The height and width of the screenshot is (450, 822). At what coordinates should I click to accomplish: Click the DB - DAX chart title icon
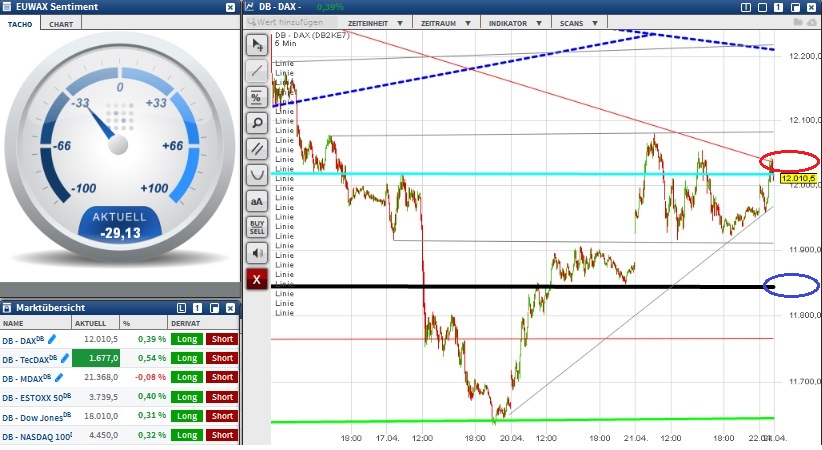pos(250,7)
